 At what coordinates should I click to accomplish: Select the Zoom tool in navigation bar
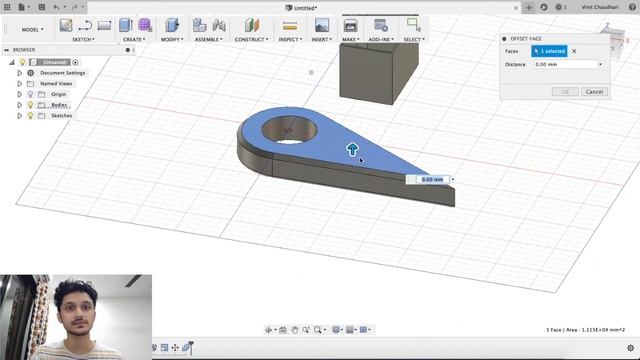point(306,330)
